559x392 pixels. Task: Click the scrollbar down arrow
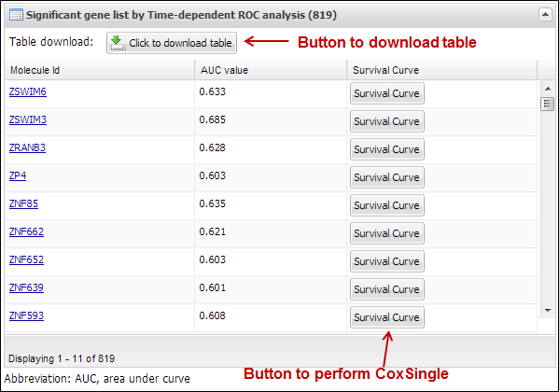tap(548, 311)
